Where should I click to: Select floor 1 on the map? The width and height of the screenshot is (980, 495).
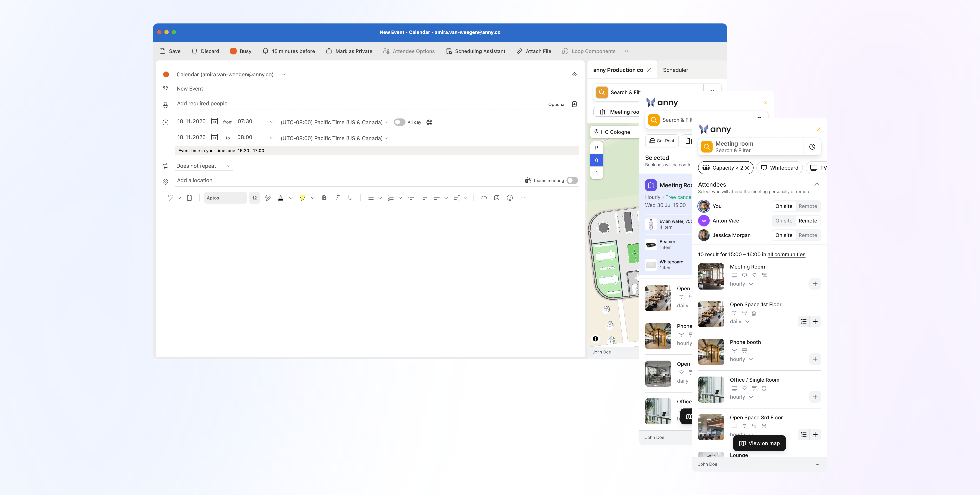click(597, 173)
